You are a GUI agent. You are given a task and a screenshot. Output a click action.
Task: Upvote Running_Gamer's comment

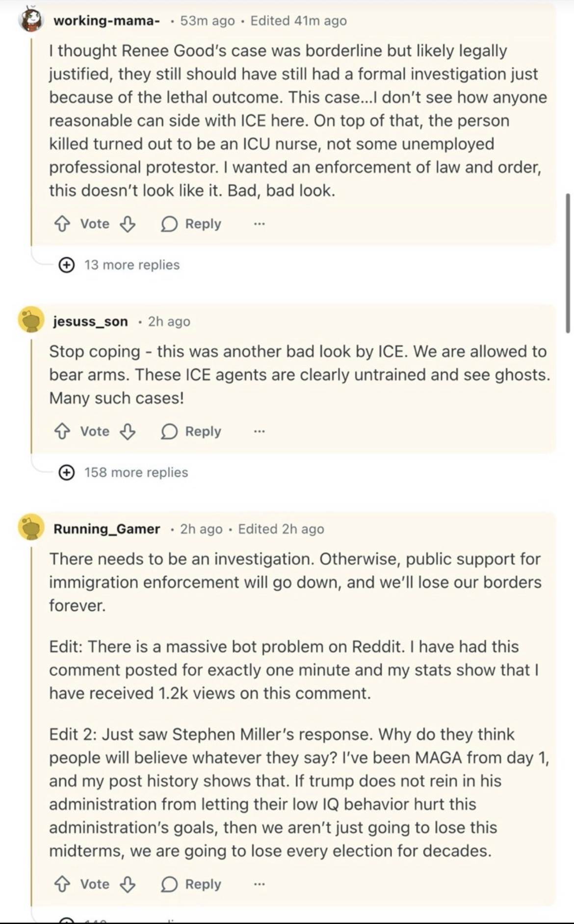pyautogui.click(x=61, y=884)
